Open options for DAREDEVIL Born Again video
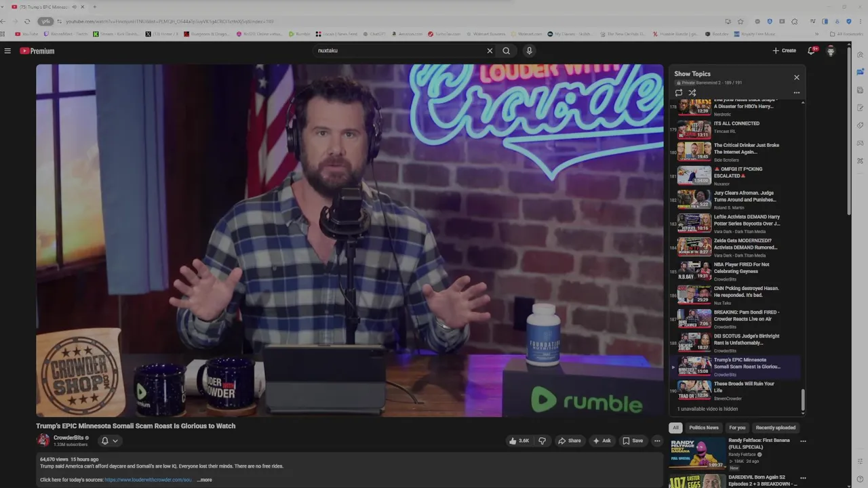The image size is (868, 488). pyautogui.click(x=803, y=478)
